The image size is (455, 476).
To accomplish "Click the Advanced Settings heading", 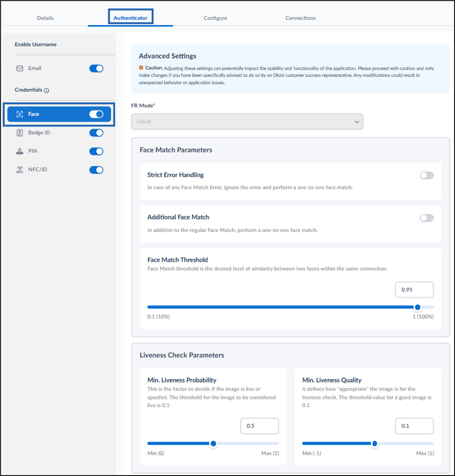I will (167, 56).
